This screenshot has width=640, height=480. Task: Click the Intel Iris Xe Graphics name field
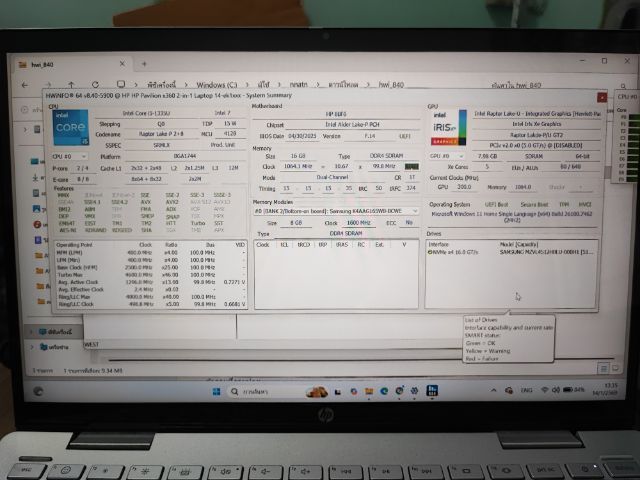pyautogui.click(x=537, y=125)
